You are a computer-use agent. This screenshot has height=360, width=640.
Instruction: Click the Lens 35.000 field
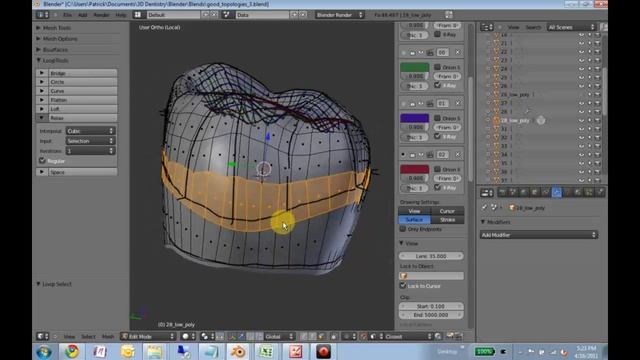point(431,256)
